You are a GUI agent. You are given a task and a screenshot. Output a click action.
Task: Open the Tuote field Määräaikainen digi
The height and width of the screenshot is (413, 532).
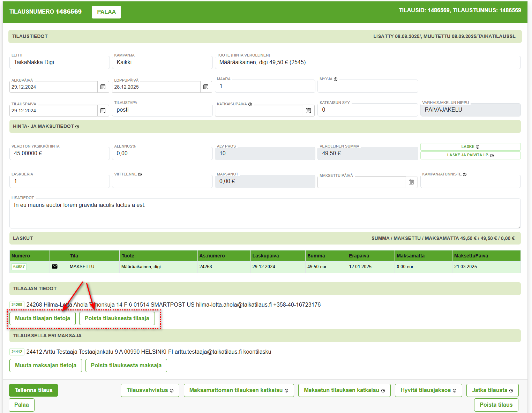(x=368, y=62)
